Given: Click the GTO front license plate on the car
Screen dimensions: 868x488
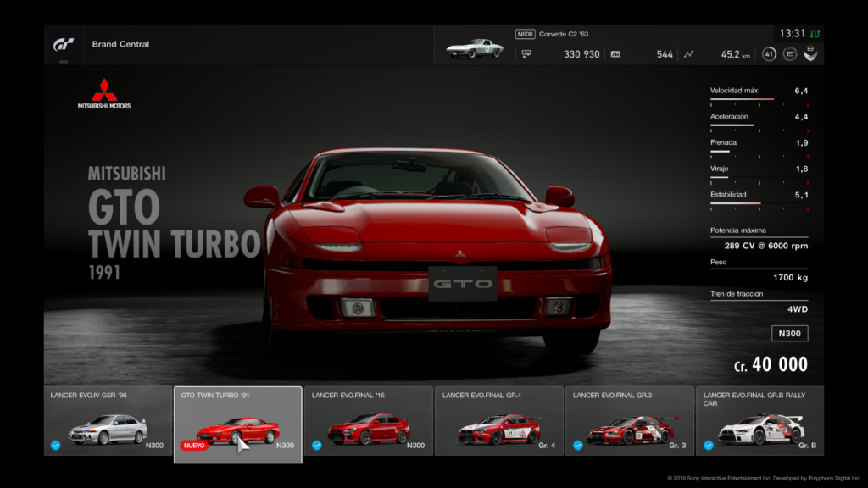Looking at the screenshot, I should (463, 284).
